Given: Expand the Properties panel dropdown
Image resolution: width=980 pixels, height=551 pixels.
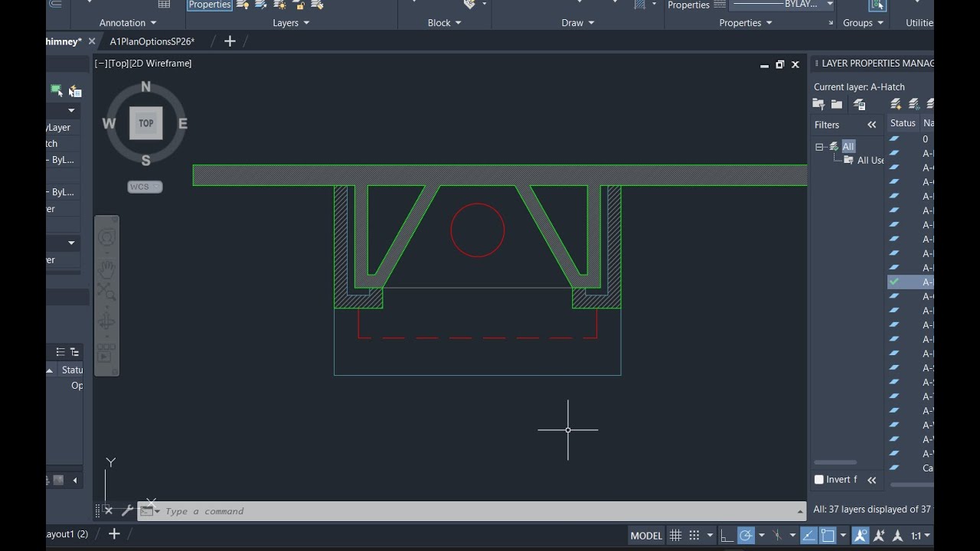Looking at the screenshot, I should click(745, 23).
